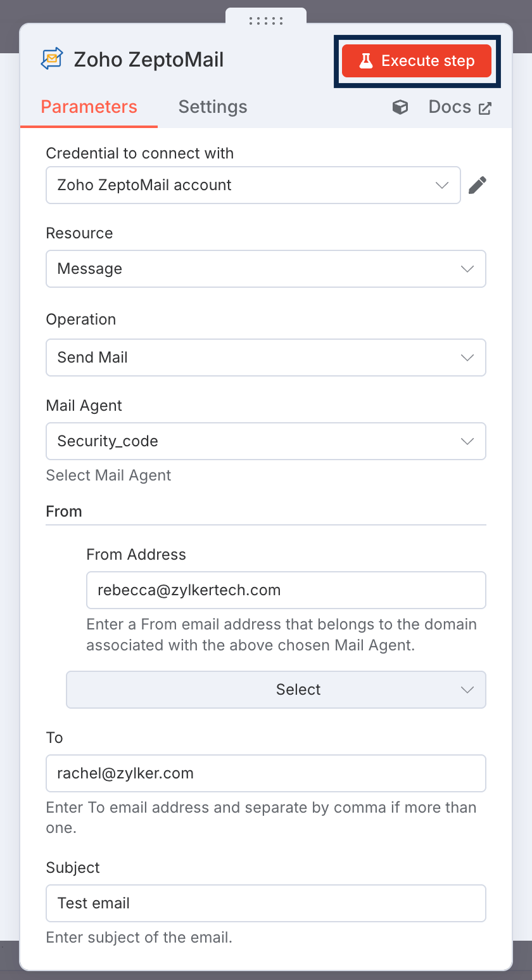Edit the credential with the pencil icon
The height and width of the screenshot is (980, 532).
(x=478, y=185)
